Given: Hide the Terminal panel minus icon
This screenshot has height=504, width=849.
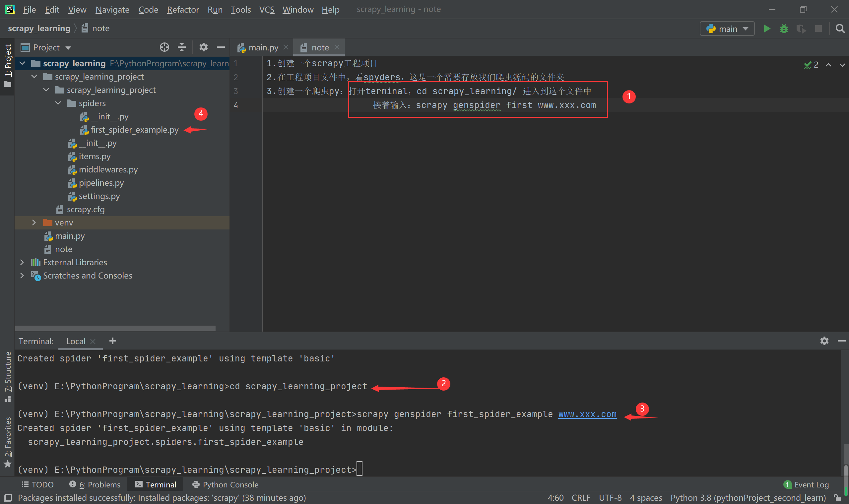Looking at the screenshot, I should pyautogui.click(x=841, y=341).
